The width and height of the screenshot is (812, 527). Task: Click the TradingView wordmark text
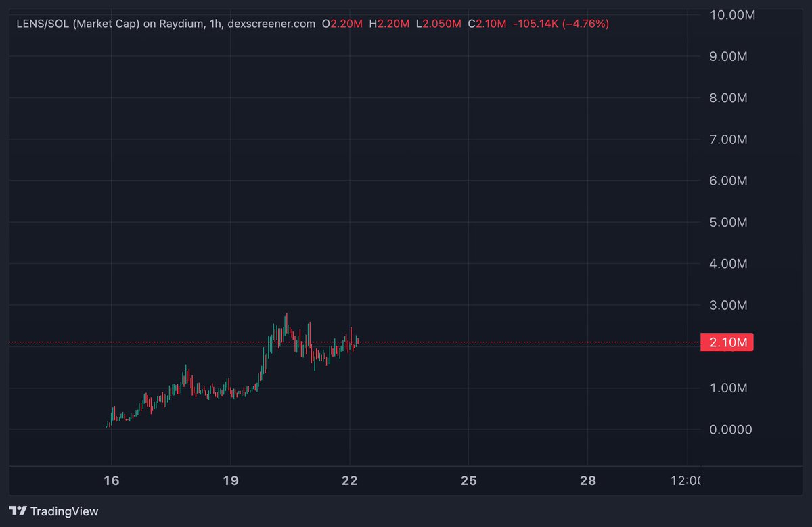pos(64,511)
